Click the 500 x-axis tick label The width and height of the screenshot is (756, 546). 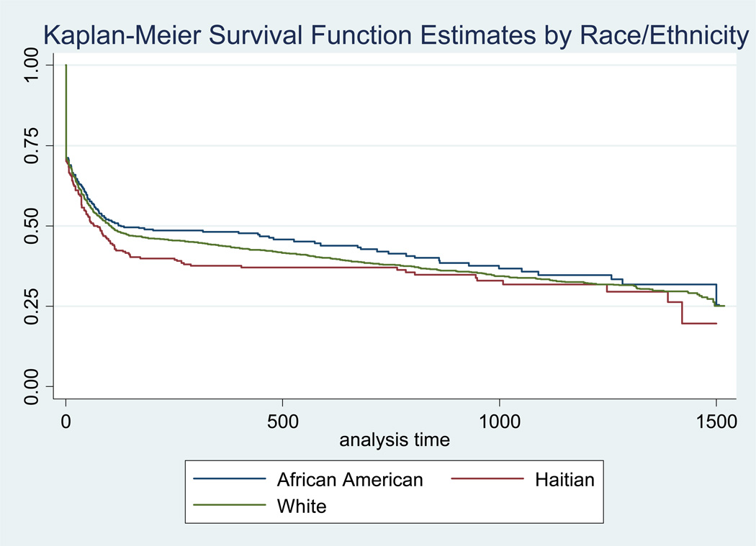coord(282,422)
